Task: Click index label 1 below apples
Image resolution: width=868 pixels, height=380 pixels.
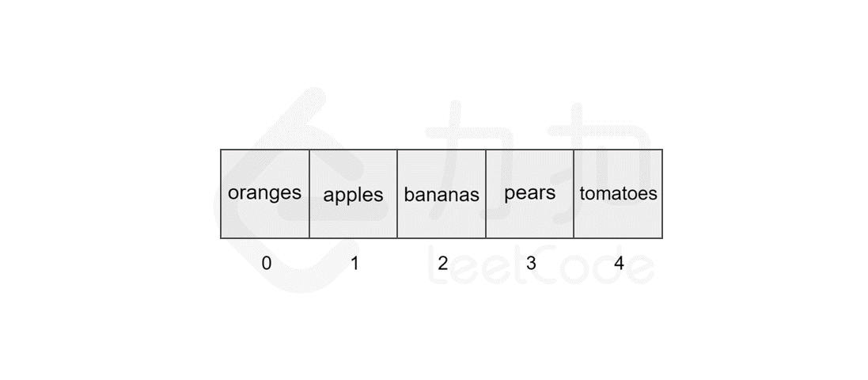Action: [x=354, y=264]
